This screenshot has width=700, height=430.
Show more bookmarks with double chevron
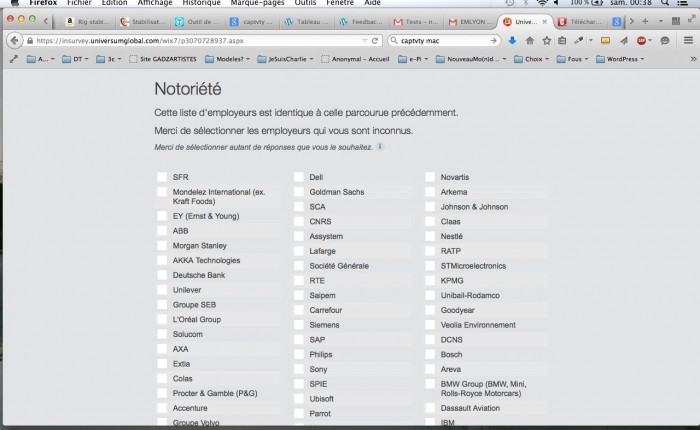pos(693,59)
